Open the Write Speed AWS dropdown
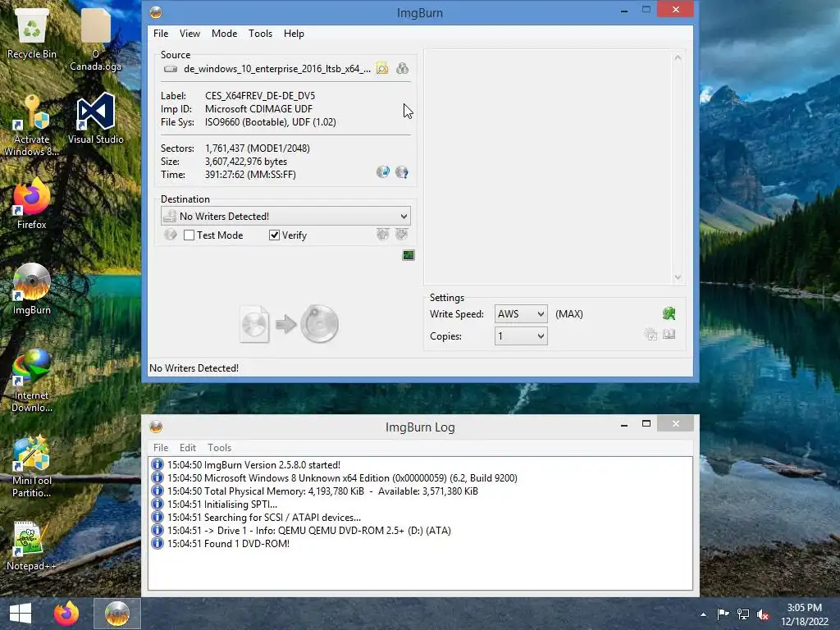This screenshot has width=840, height=630. pyautogui.click(x=521, y=314)
